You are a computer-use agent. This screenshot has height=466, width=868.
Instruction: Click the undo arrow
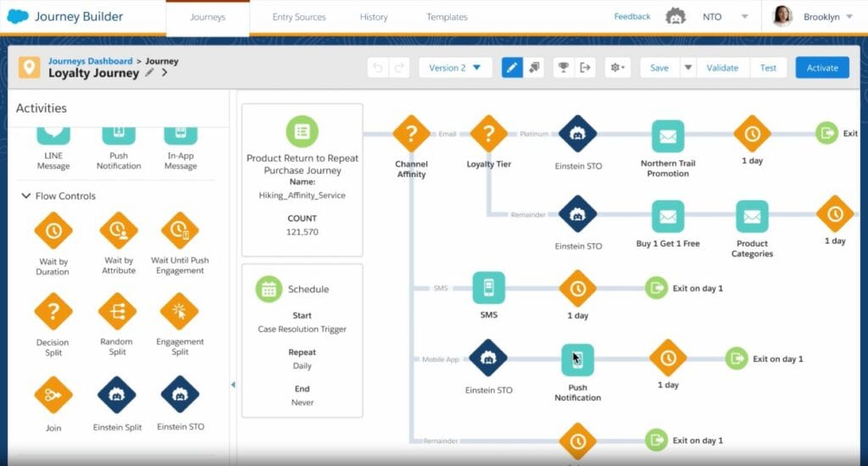[x=377, y=68]
